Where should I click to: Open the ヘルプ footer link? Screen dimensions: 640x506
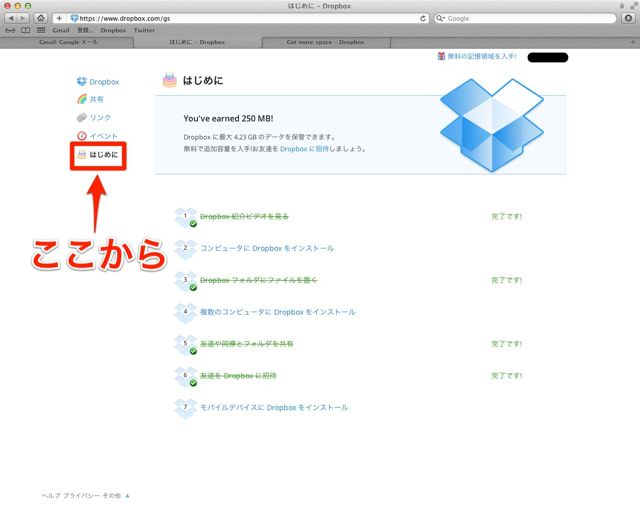tap(50, 496)
